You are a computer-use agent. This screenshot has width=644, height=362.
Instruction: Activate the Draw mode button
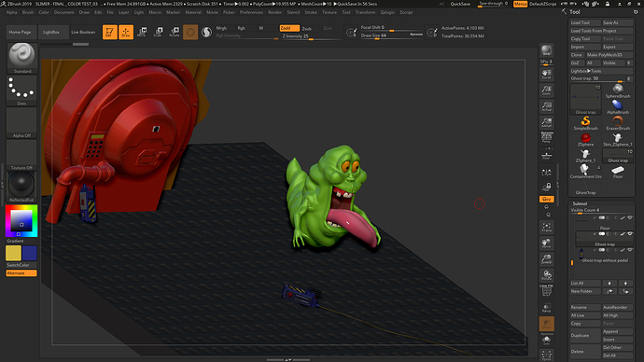click(126, 32)
